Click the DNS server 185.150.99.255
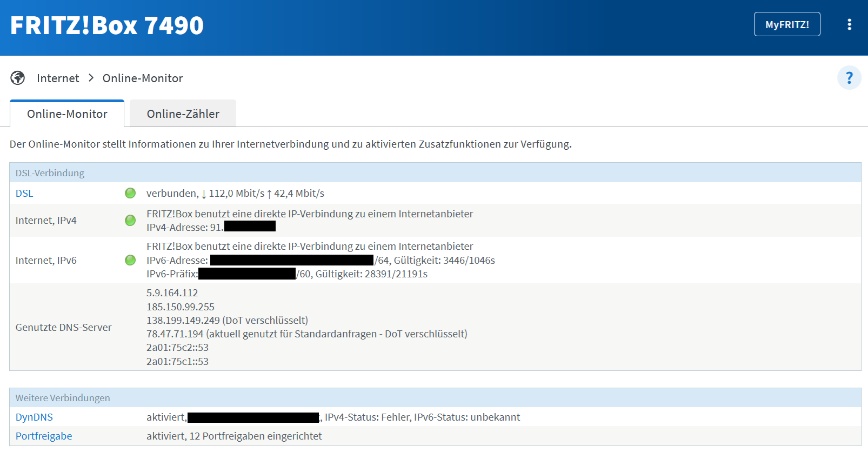Image resolution: width=868 pixels, height=452 pixels. click(x=181, y=307)
